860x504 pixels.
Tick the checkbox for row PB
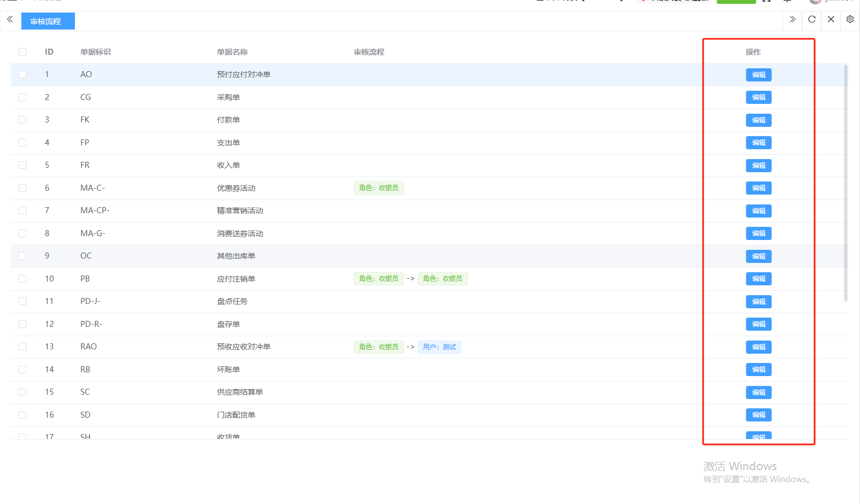tap(22, 279)
